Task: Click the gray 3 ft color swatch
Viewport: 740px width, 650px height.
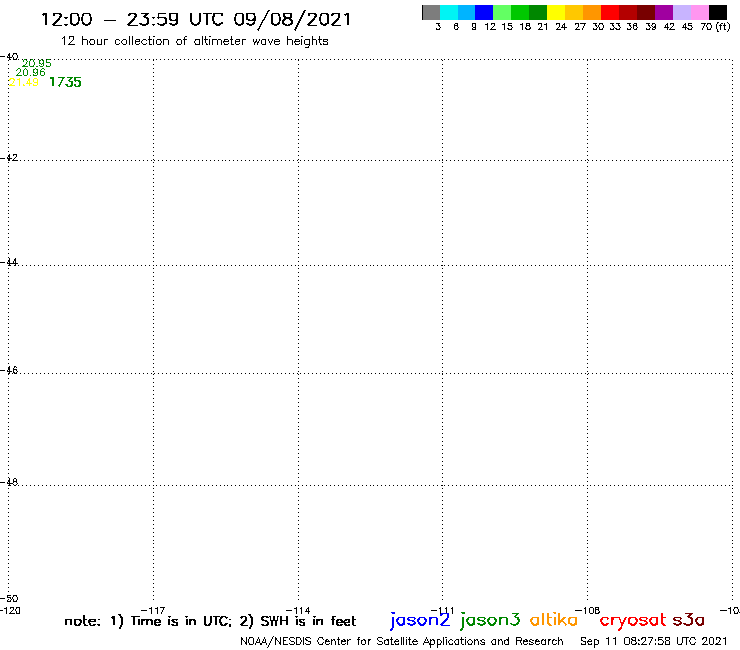Action: pos(431,12)
